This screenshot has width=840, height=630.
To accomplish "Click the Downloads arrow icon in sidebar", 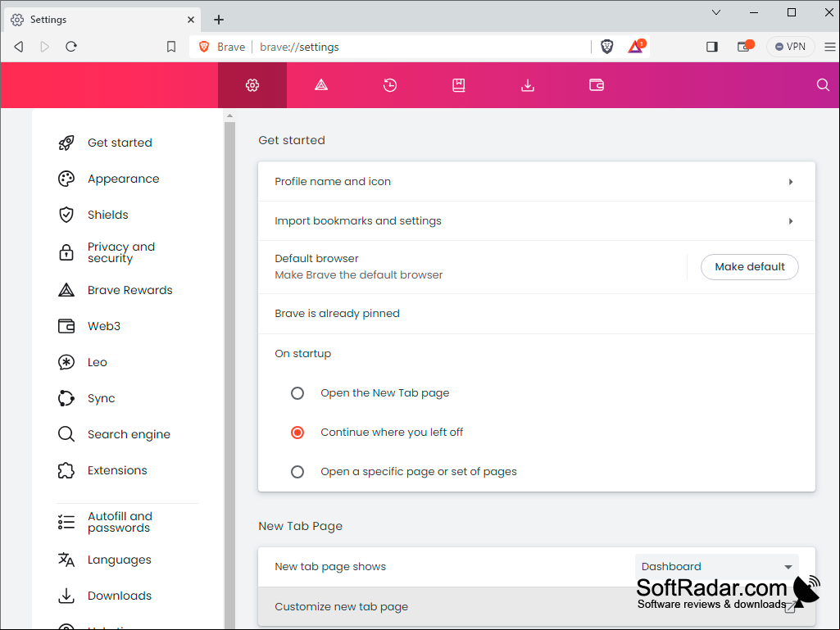I will [66, 596].
